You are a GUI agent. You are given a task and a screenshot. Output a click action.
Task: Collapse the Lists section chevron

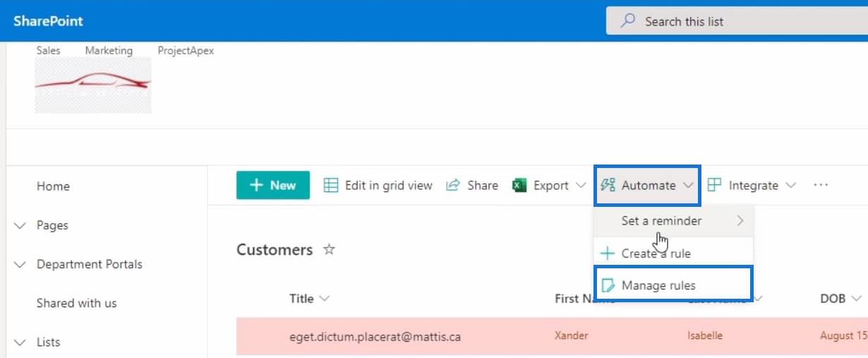click(19, 342)
